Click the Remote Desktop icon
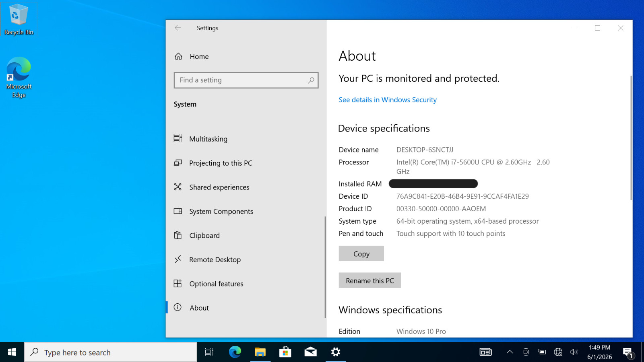The image size is (644, 362). (178, 259)
